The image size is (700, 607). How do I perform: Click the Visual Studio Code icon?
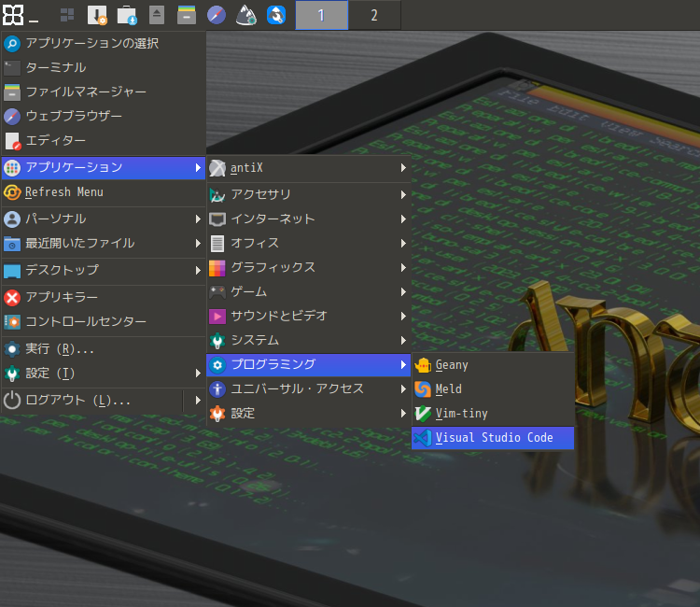pyautogui.click(x=422, y=438)
